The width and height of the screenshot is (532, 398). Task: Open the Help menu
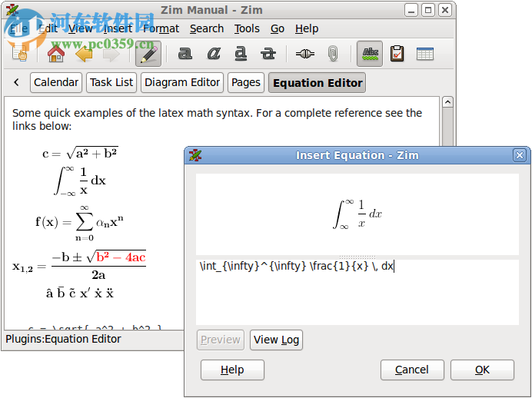click(x=307, y=29)
